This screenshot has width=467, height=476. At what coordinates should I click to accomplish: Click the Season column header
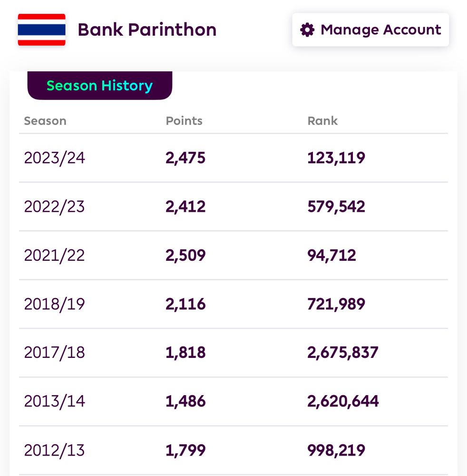coord(45,121)
